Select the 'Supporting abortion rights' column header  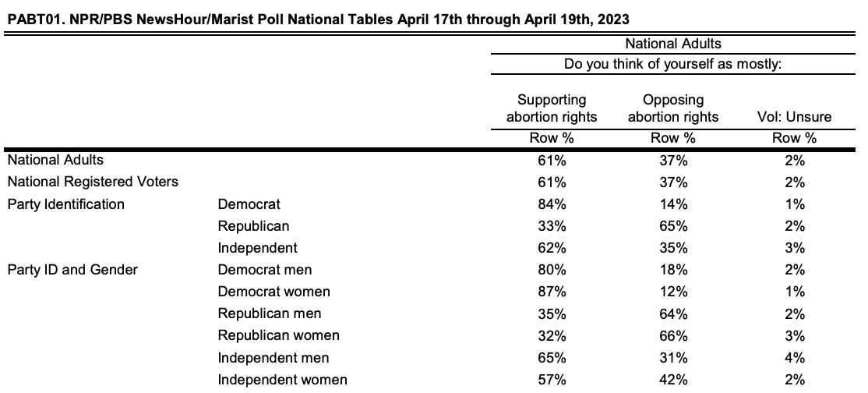[552, 108]
